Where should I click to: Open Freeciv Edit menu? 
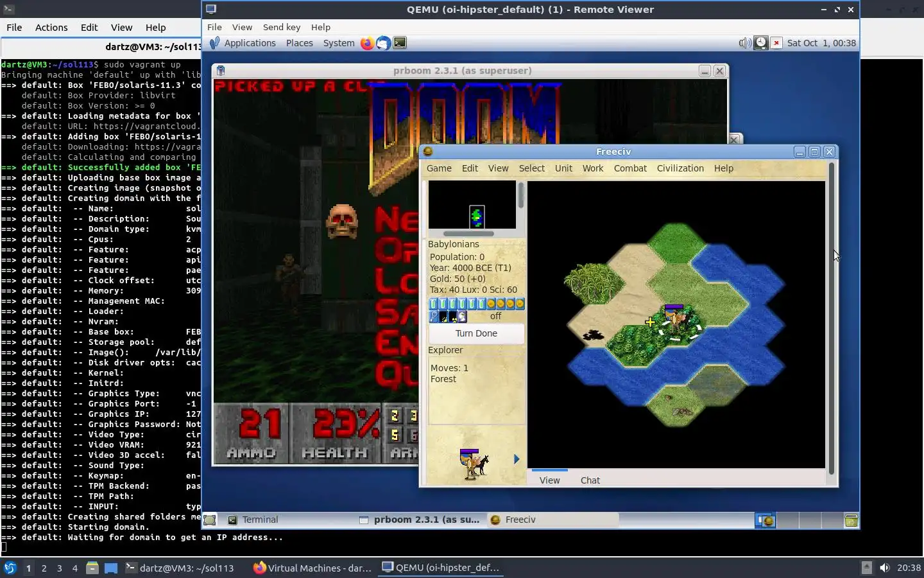(470, 168)
